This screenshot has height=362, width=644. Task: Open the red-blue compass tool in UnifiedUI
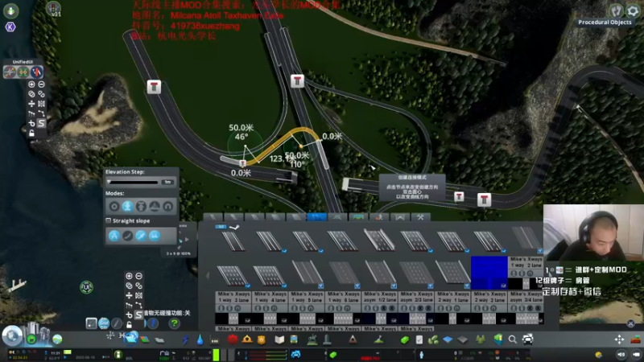36,72
